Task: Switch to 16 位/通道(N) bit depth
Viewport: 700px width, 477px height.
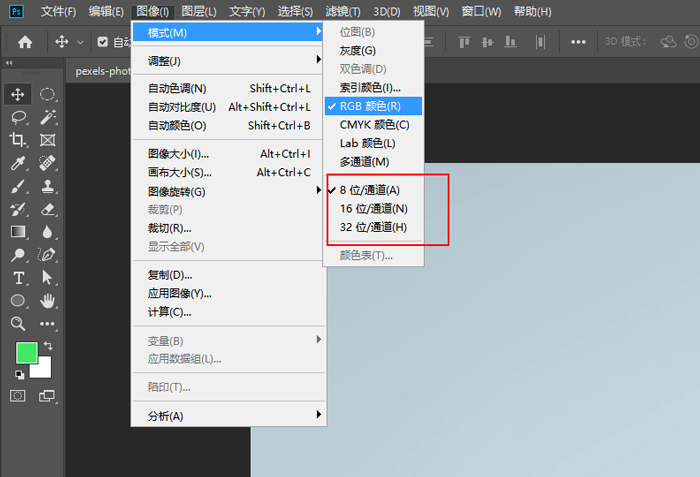Action: pyautogui.click(x=373, y=209)
